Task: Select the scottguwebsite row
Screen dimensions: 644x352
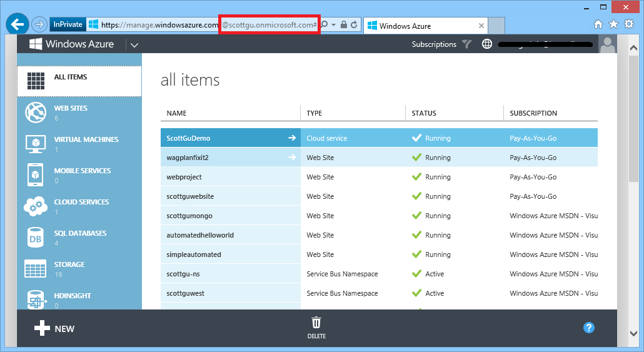Action: [379, 196]
